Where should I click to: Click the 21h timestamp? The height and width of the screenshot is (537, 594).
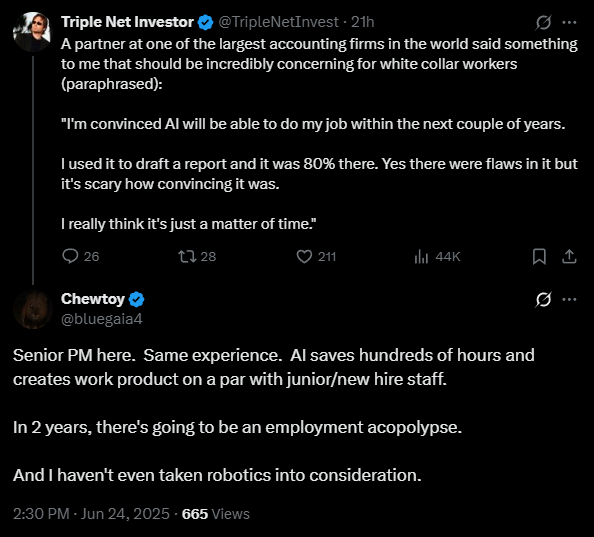(363, 22)
